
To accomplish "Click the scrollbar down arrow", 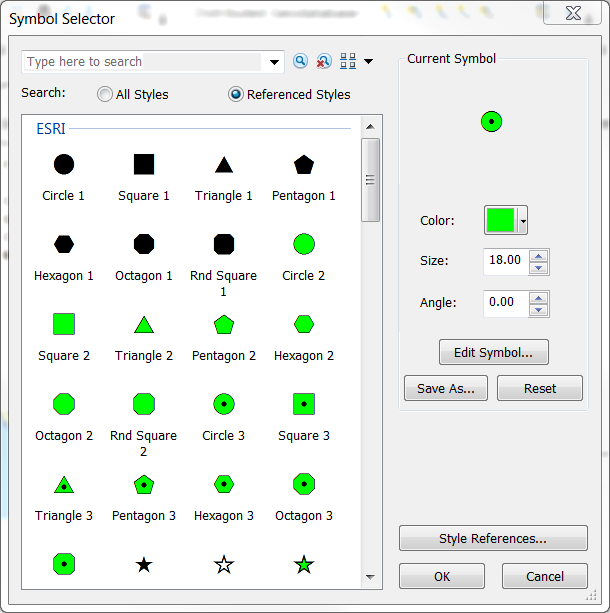I will [x=370, y=577].
